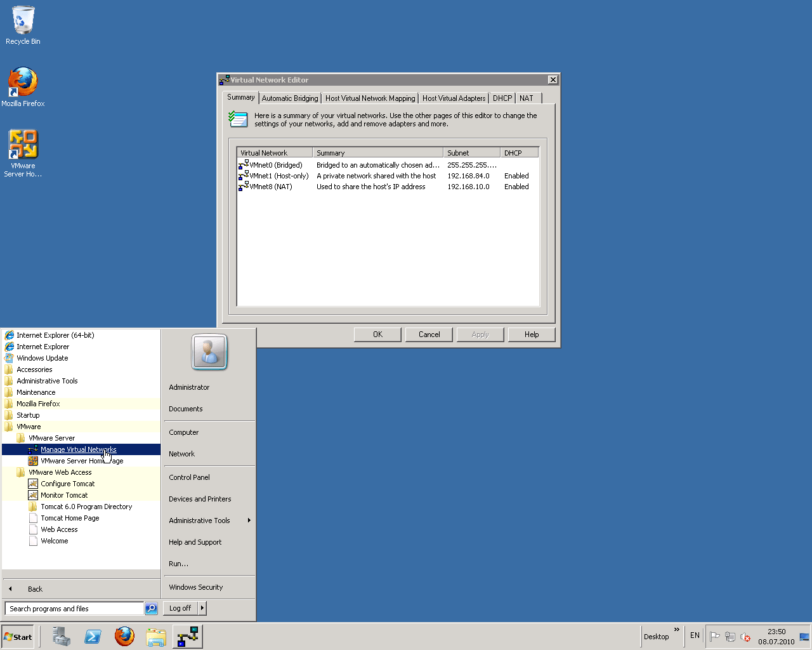Open the VMware Server Home Page desktop shortcut
This screenshot has height=650, width=812.
[23, 154]
